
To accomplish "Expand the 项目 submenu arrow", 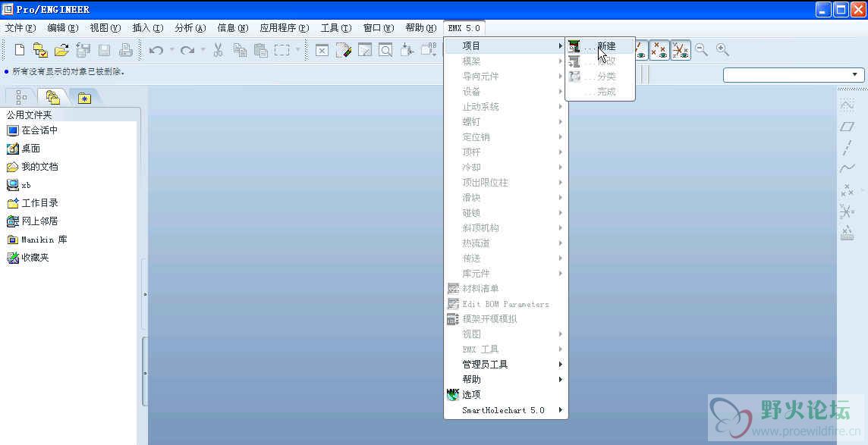I will [x=561, y=46].
